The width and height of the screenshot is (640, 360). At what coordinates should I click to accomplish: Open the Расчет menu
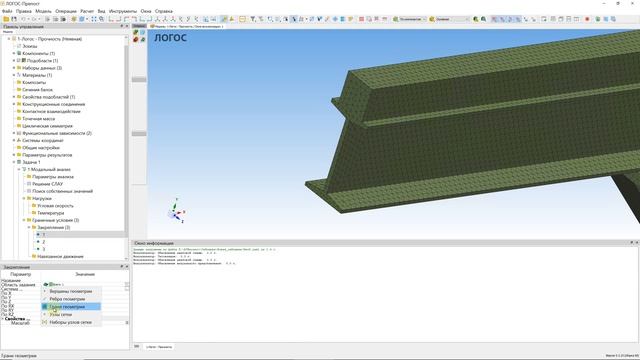[87, 11]
